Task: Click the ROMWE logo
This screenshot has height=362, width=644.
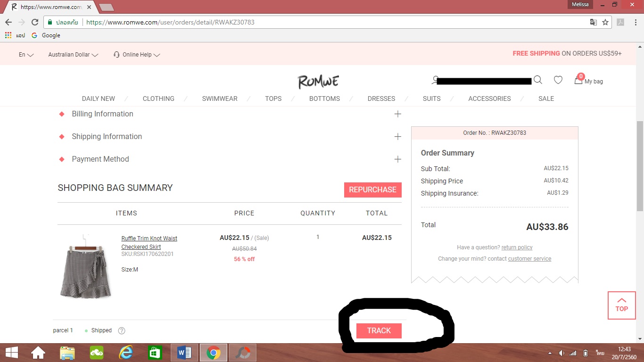Action: [x=319, y=82]
